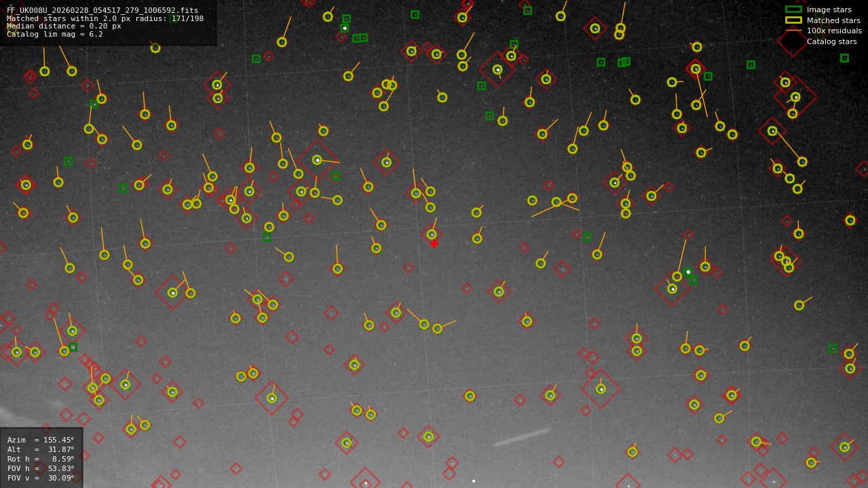
Task: Click the red cross image-center marker
Action: [x=434, y=244]
